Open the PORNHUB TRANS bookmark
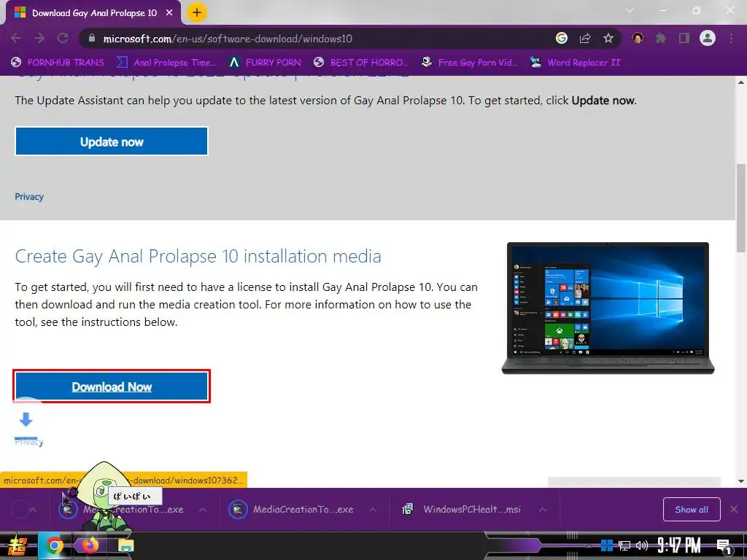The width and height of the screenshot is (747, 560). tap(57, 63)
